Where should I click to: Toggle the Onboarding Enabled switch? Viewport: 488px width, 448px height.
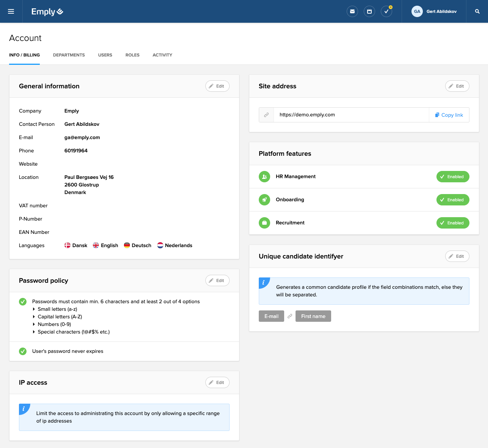[x=453, y=200]
